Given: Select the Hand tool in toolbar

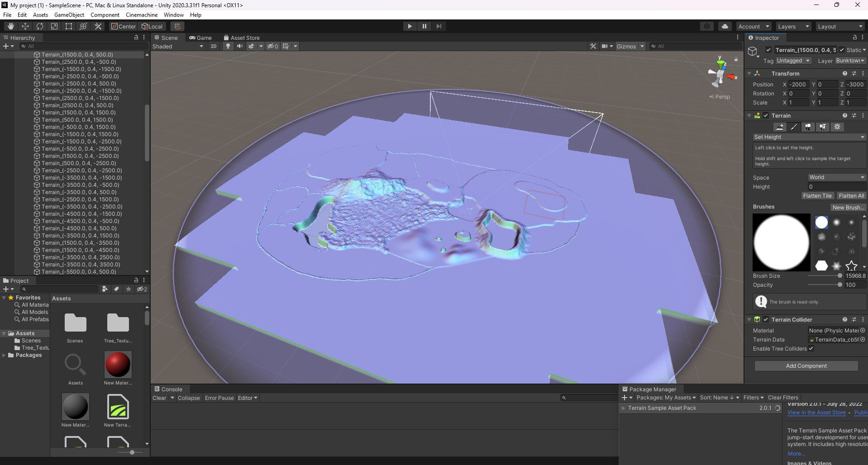Looking at the screenshot, I should point(11,26).
